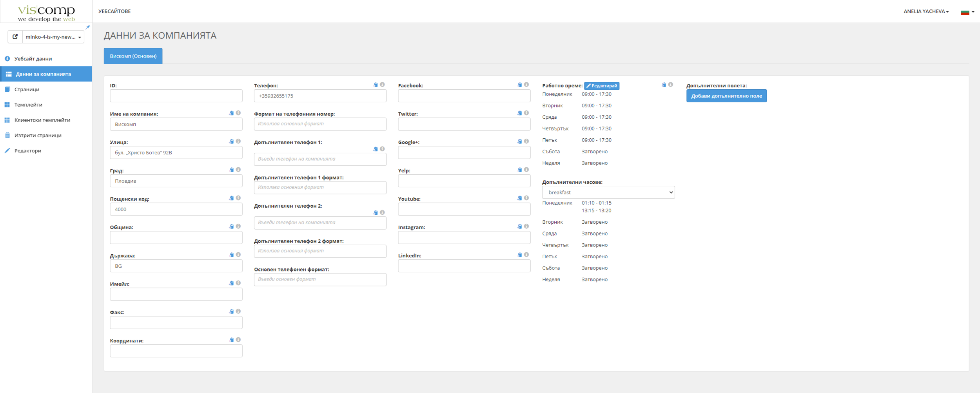This screenshot has width=980, height=393.
Task: Click into the Имейл input field
Action: point(176,294)
